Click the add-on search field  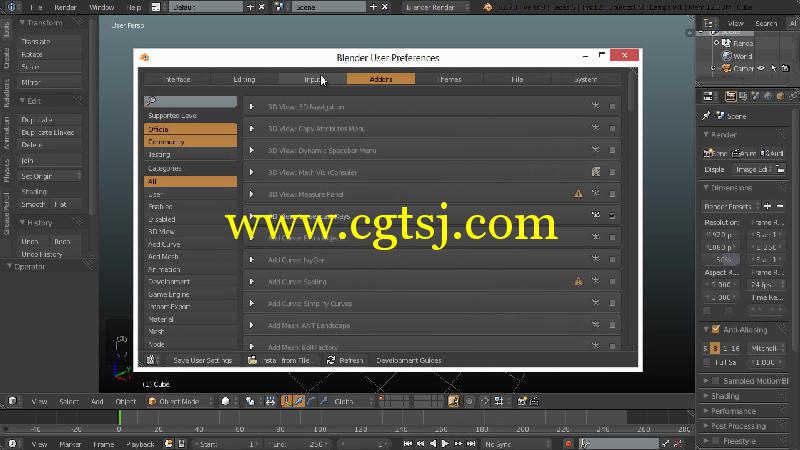(x=190, y=101)
